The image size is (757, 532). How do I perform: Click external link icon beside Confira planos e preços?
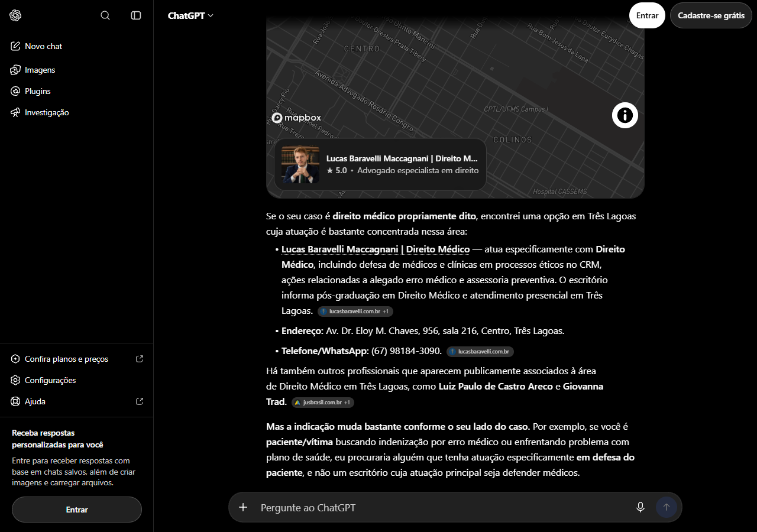140,359
